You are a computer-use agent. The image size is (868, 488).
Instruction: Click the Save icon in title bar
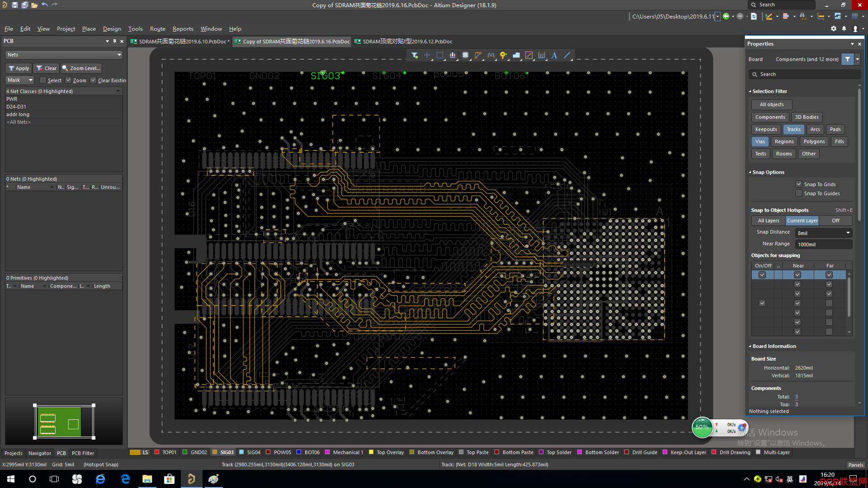15,5
